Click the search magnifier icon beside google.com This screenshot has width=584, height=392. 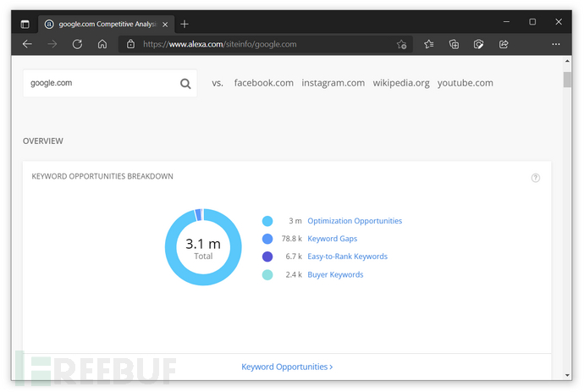[185, 84]
